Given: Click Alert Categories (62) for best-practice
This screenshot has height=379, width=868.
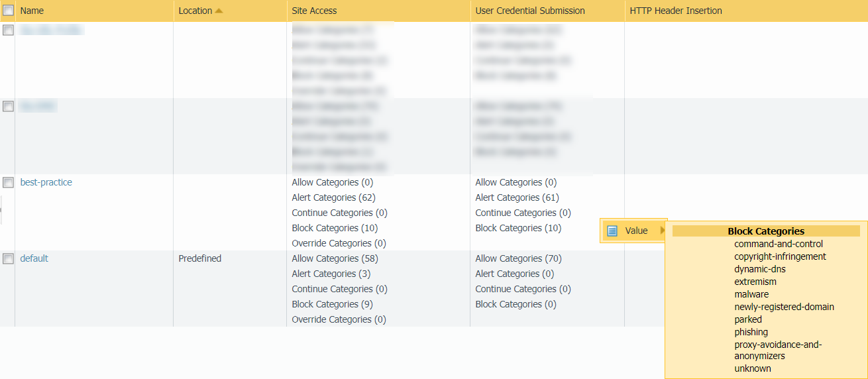Looking at the screenshot, I should pos(333,197).
